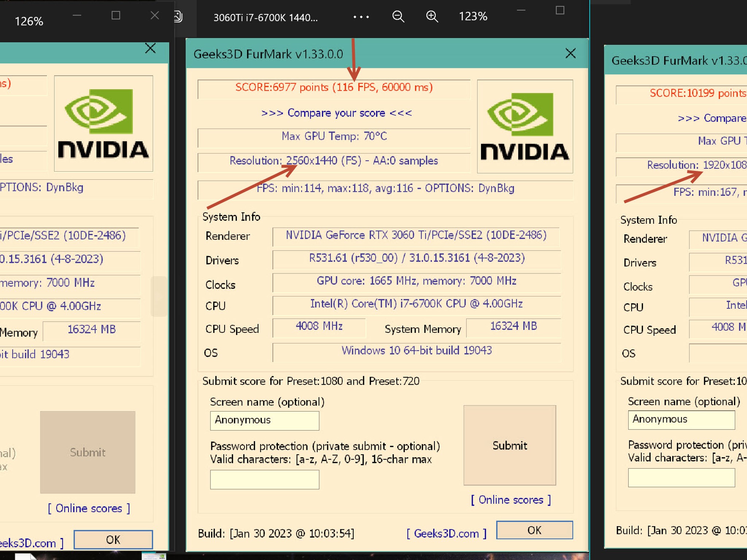Close the center FurMark v1.33.0.0 dialog

click(x=570, y=54)
